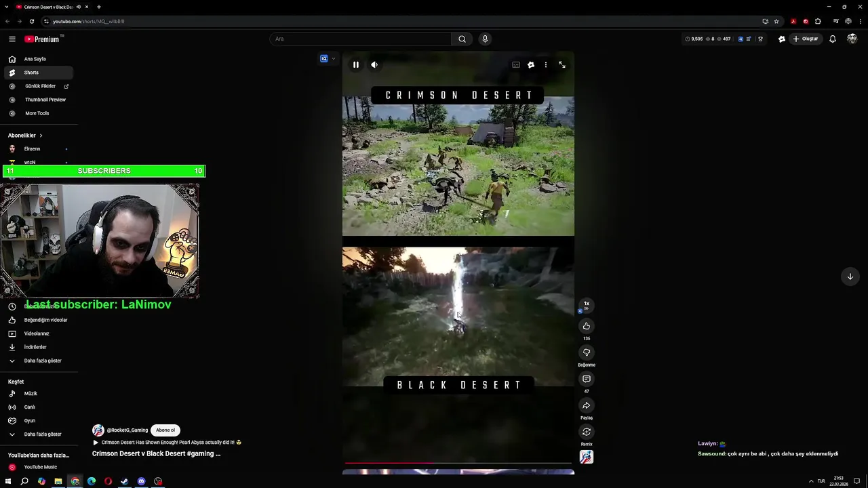Mute the Shorts video volume
Screen dimensions: 868x488
click(374, 64)
